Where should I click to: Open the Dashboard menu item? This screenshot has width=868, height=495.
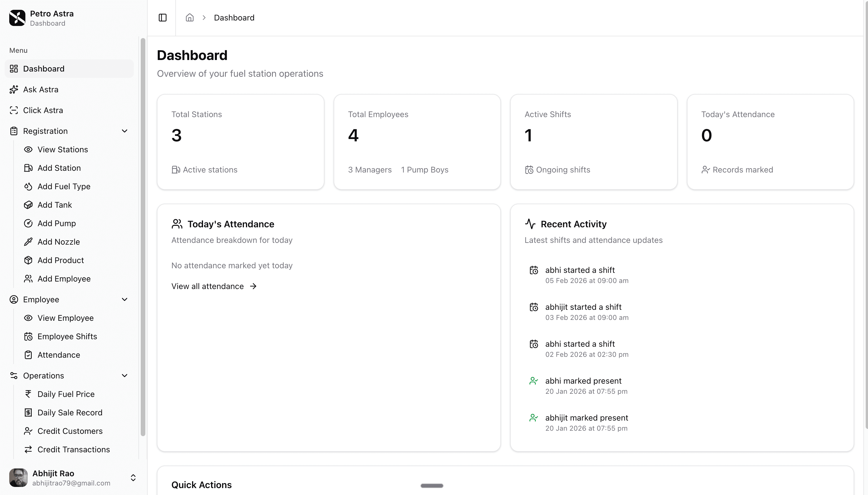click(44, 68)
